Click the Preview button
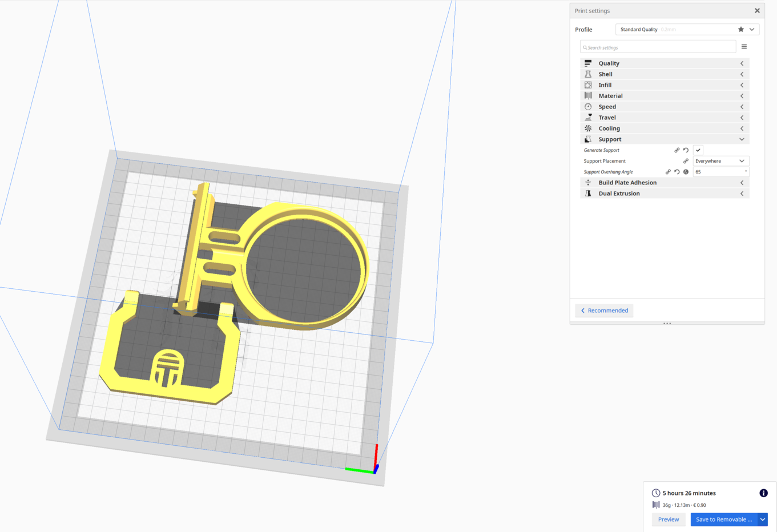 click(669, 519)
